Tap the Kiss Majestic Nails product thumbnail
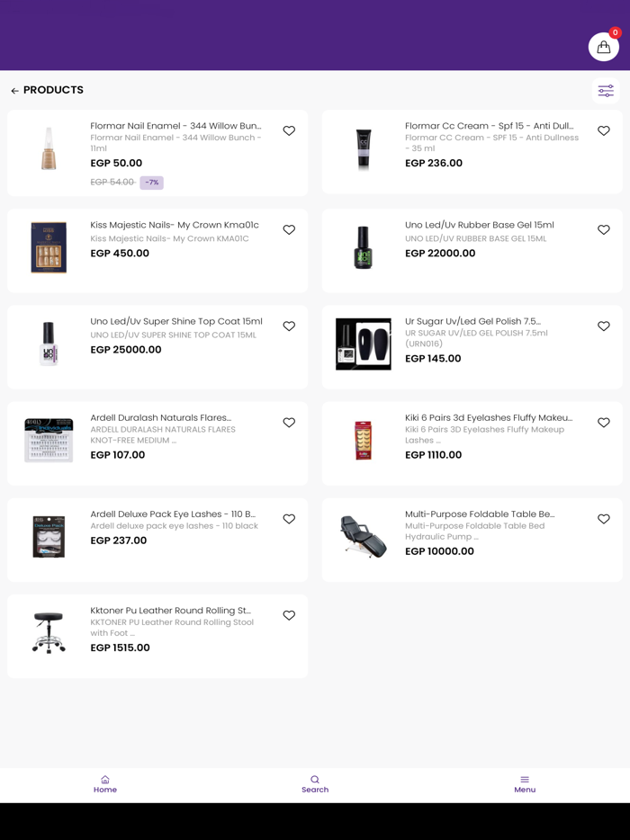Screen dimensions: 630x840 pos(49,247)
